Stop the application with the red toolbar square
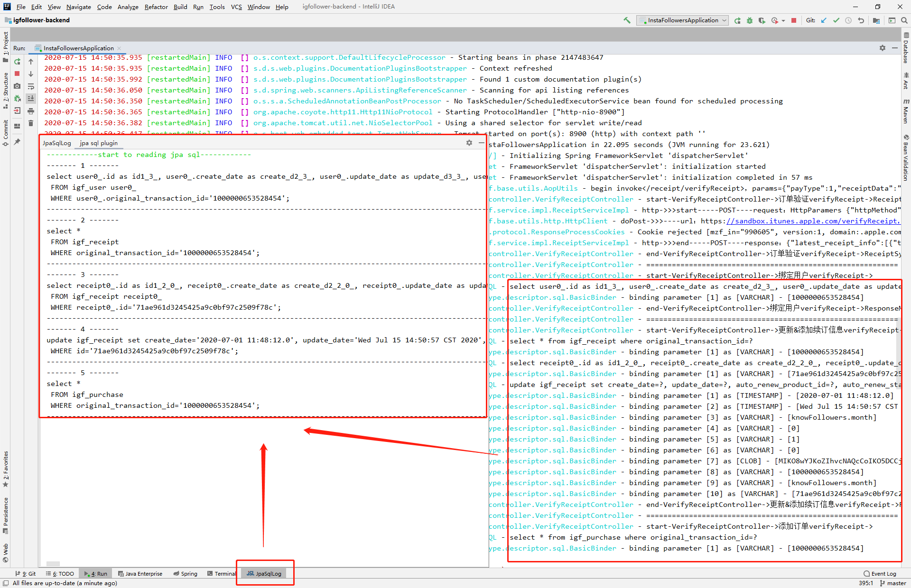Viewport: 911px width, 588px height. click(x=794, y=20)
